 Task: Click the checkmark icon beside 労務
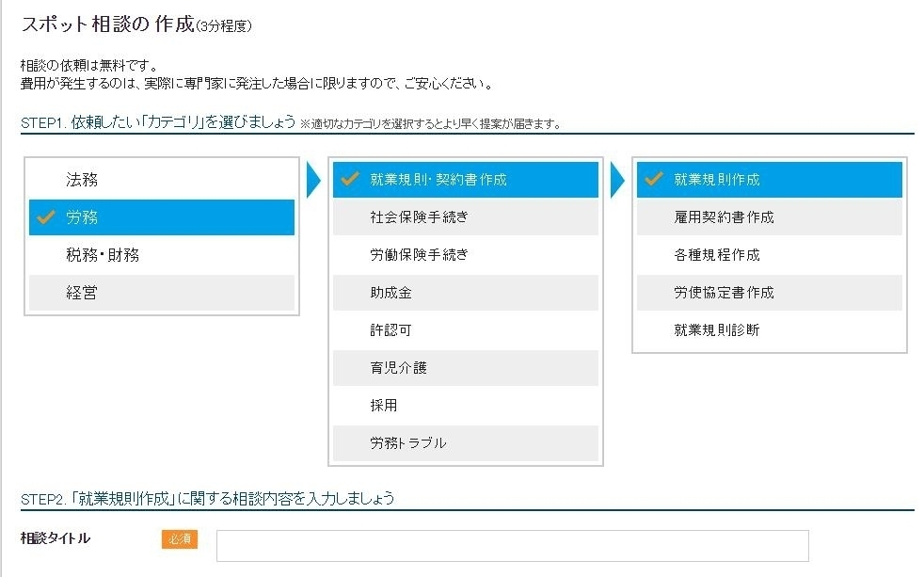(x=46, y=216)
